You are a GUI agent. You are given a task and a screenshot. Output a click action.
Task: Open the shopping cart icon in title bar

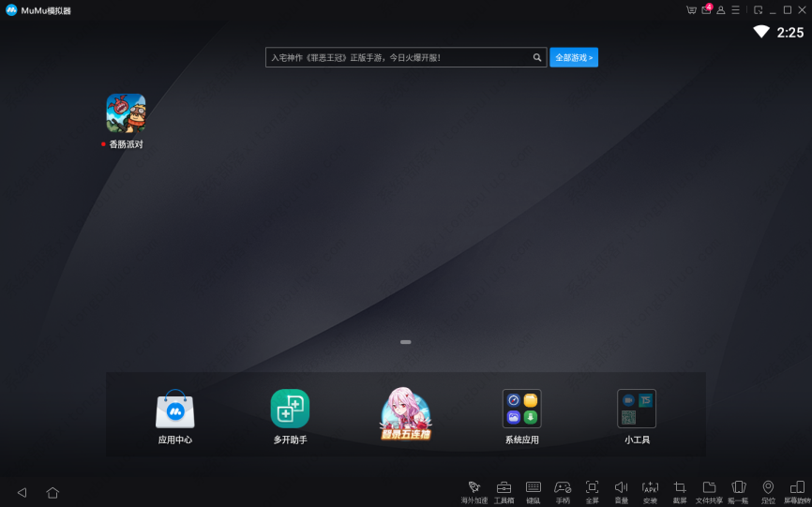point(691,10)
